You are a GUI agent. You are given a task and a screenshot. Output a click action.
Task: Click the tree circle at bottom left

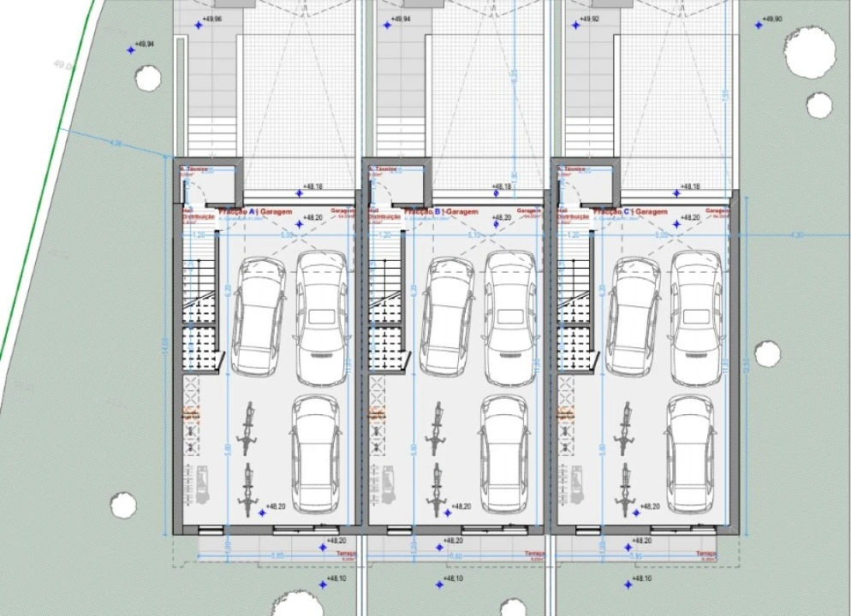tap(123, 505)
